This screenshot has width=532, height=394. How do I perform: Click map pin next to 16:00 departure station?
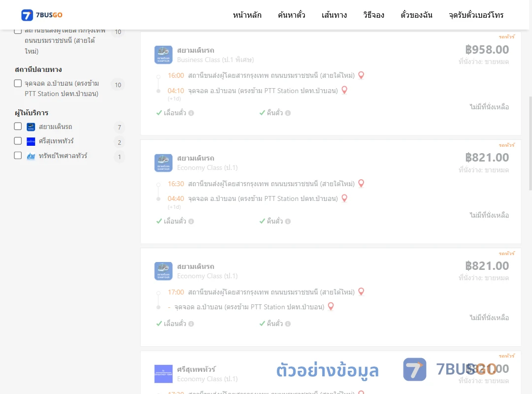pos(362,75)
